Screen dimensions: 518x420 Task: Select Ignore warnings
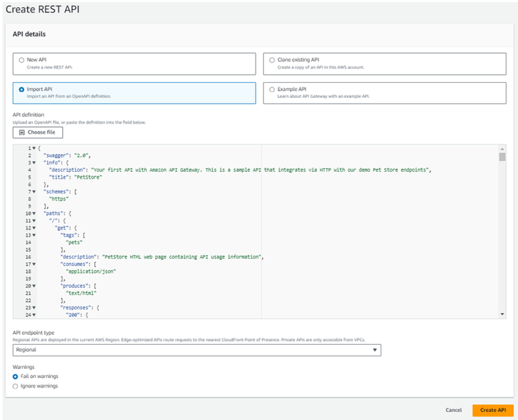(15, 387)
